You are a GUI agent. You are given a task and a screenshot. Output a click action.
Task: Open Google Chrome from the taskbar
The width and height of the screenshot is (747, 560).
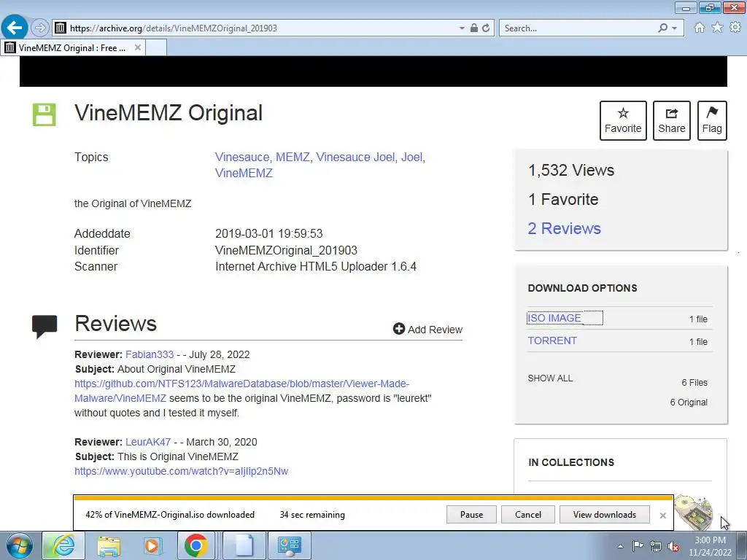point(196,545)
